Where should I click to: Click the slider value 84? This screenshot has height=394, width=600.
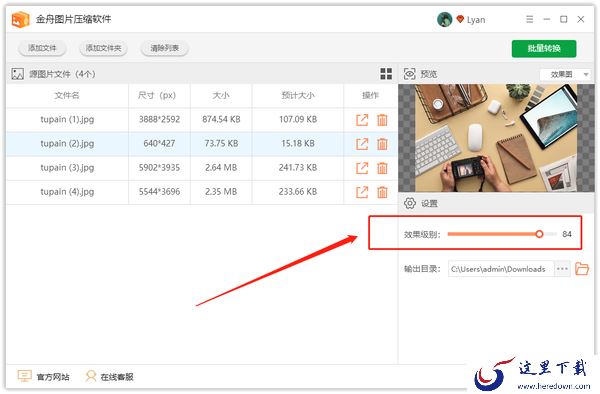click(x=567, y=234)
